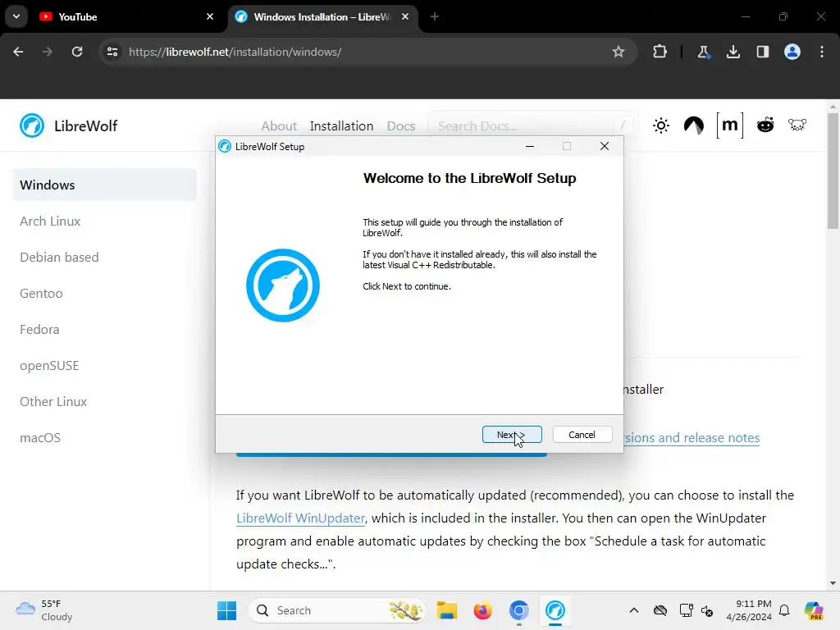This screenshot has height=630, width=840.
Task: Click the taskbar Search box
Action: tap(336, 610)
